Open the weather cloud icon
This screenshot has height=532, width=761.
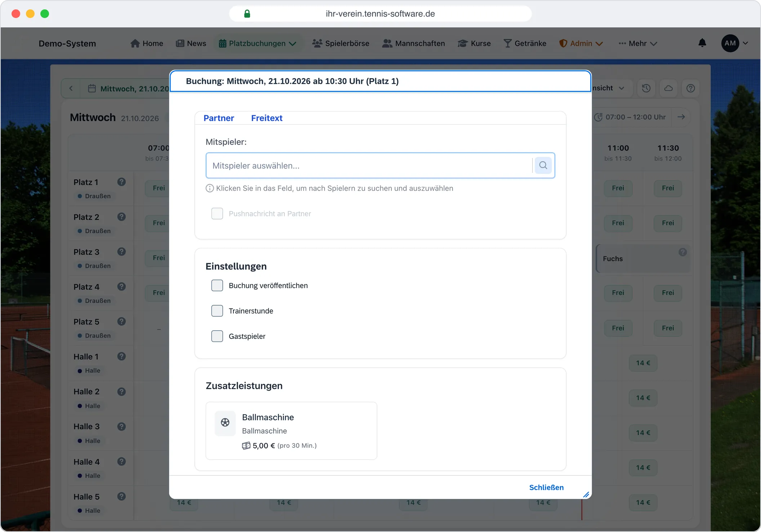click(x=668, y=88)
